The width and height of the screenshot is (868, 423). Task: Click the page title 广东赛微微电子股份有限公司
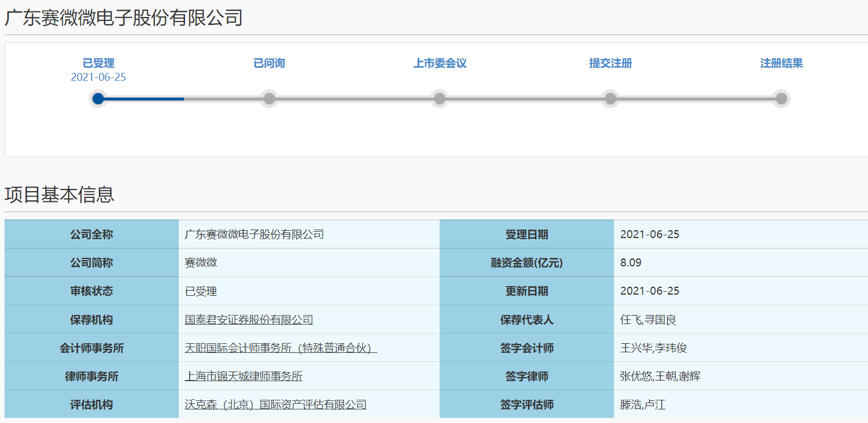[123, 18]
